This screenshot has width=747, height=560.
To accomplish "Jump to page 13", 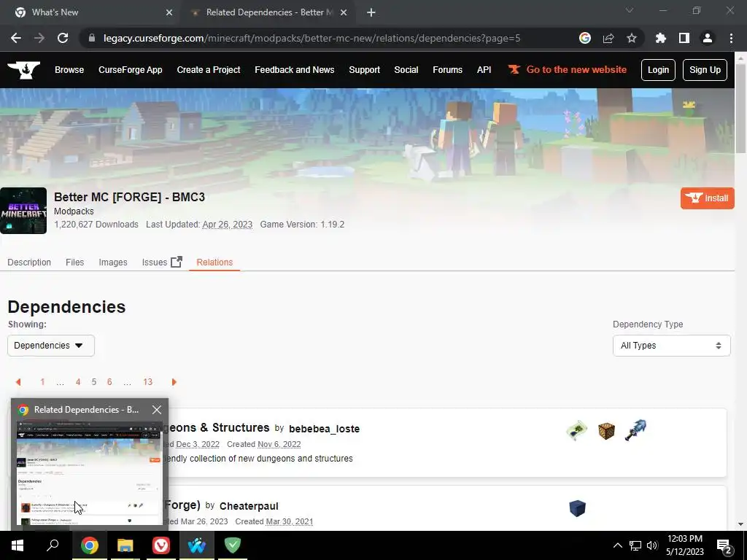I will pyautogui.click(x=147, y=382).
